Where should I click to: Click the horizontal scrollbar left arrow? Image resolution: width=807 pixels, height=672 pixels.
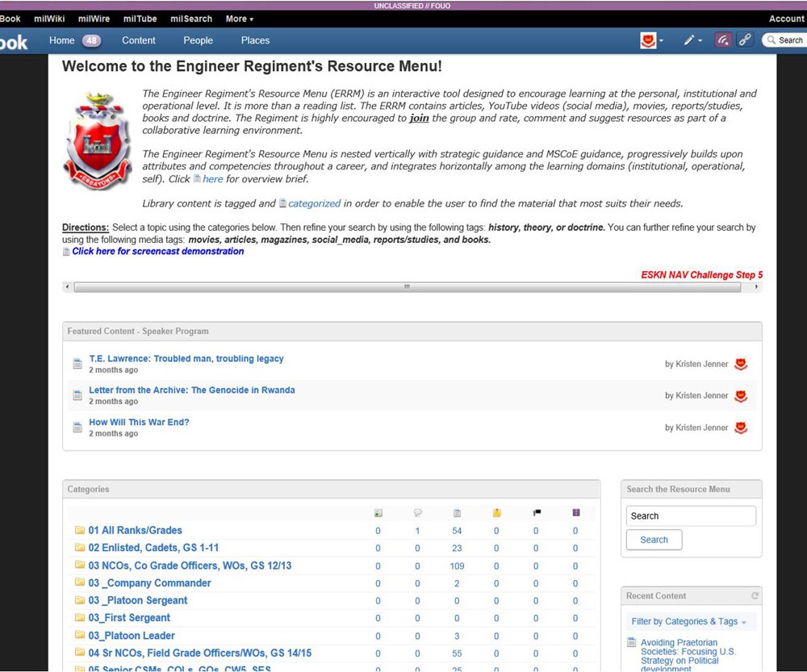point(67,286)
